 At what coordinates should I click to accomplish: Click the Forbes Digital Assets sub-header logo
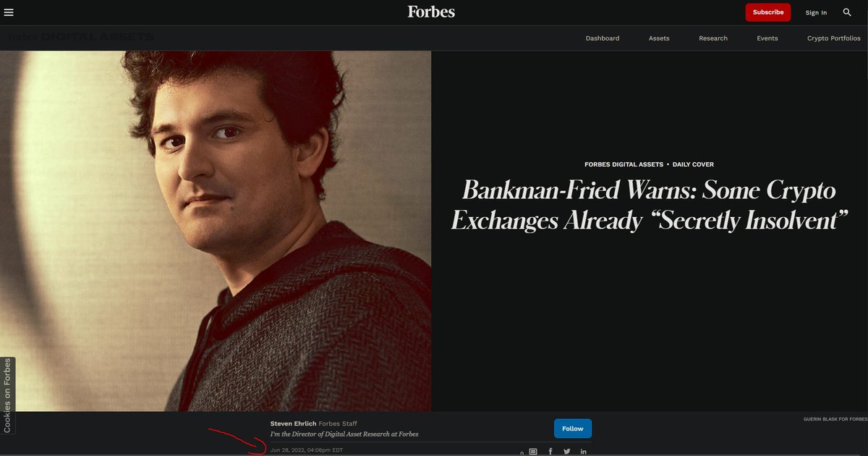click(80, 37)
